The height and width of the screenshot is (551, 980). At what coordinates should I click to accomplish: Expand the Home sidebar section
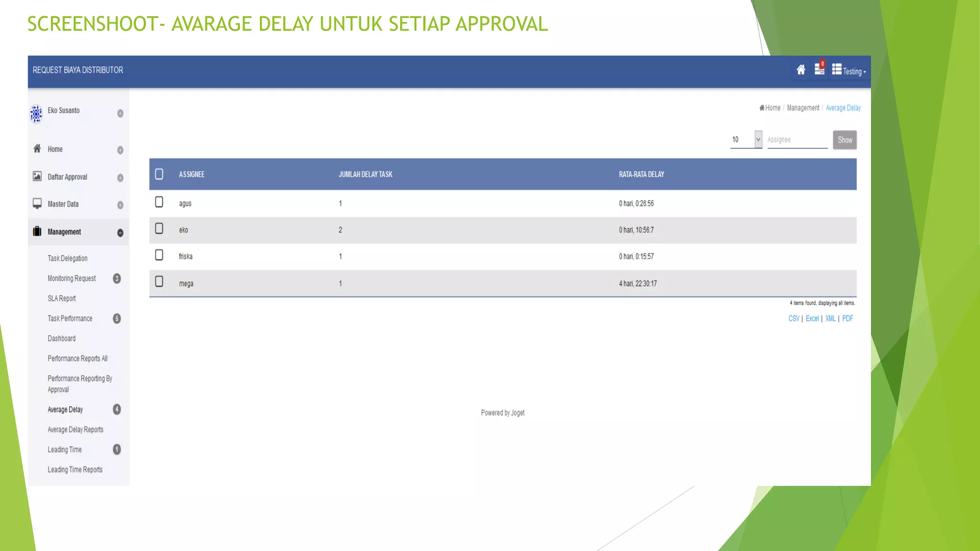tap(120, 150)
